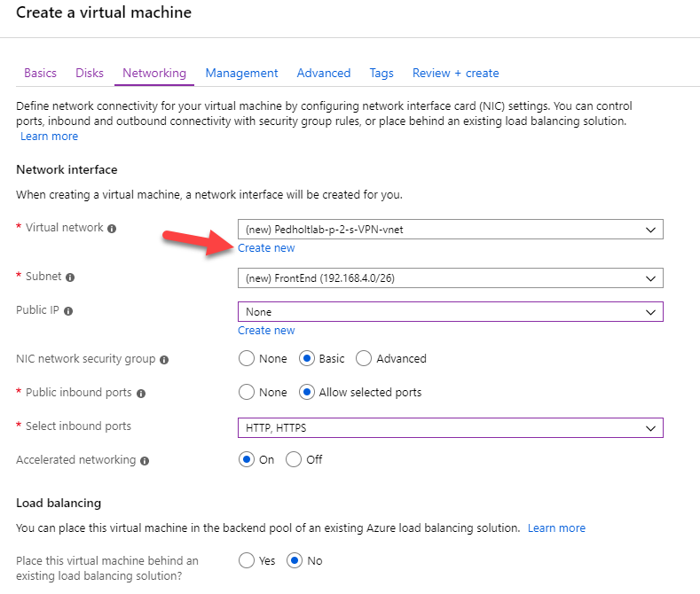Click the NIC network security group info icon
Screen dimensions: 700x594
pyautogui.click(x=164, y=359)
